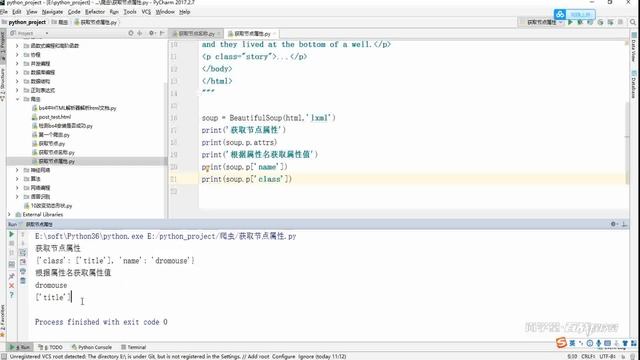Viewport: 640px width, 360px height.
Task: Click Collapse All icon in Project header
Action: pyautogui.click(x=140, y=33)
